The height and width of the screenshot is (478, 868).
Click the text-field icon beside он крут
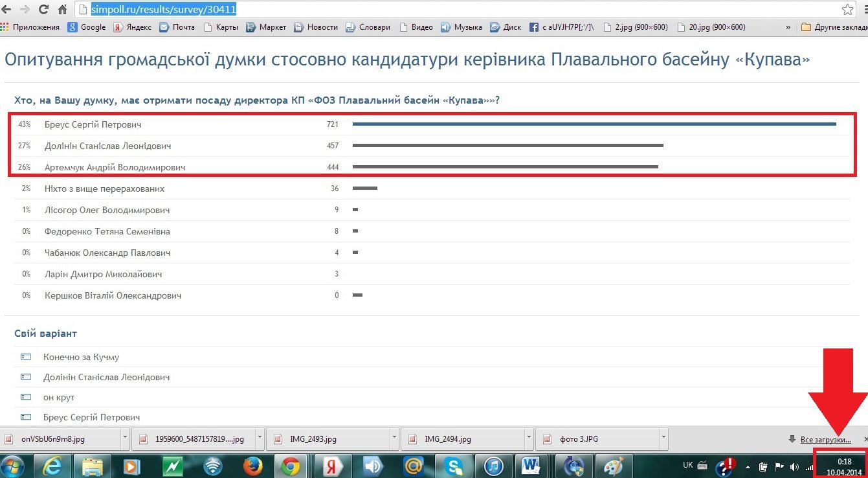[26, 397]
